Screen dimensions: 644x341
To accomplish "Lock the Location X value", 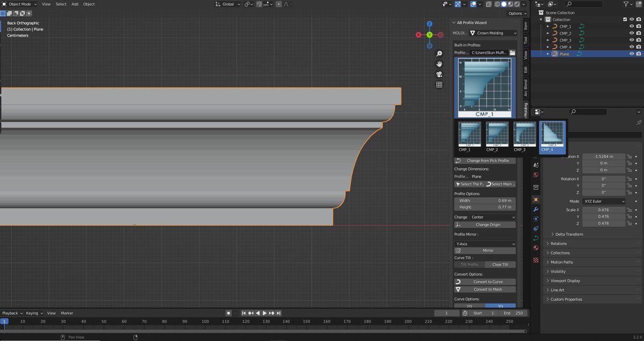I will tap(629, 157).
